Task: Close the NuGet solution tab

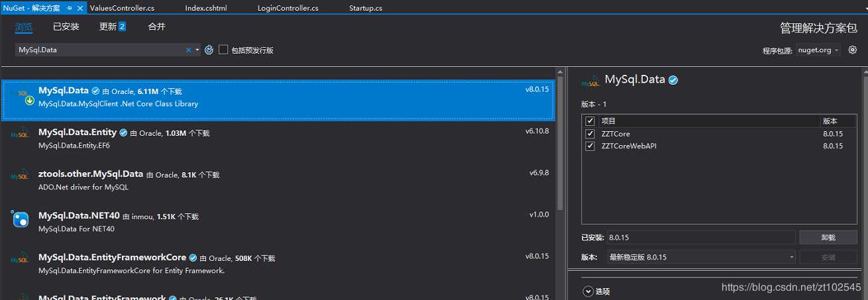Action: 81,8
